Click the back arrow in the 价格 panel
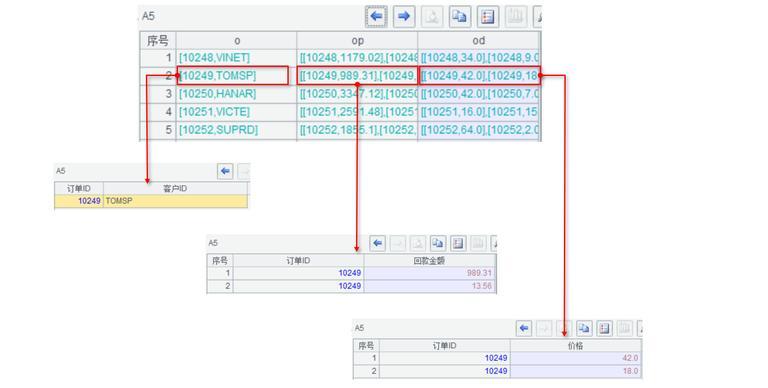768x388 pixels. tap(524, 328)
